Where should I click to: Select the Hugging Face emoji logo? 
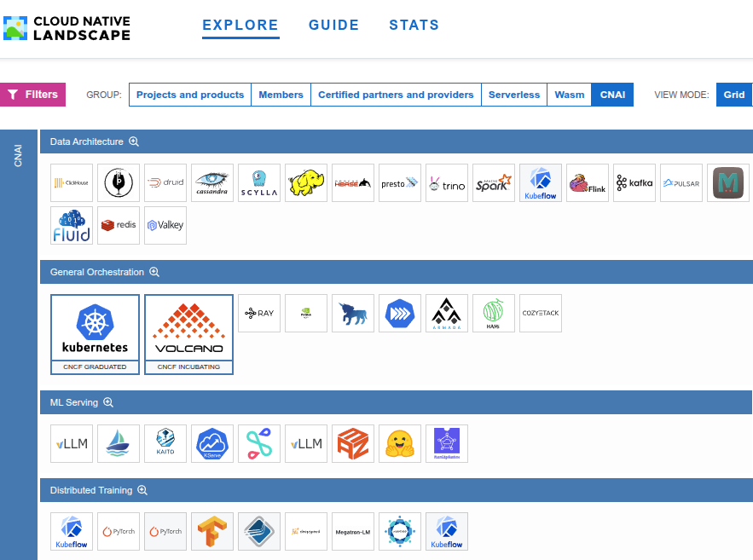(x=400, y=444)
